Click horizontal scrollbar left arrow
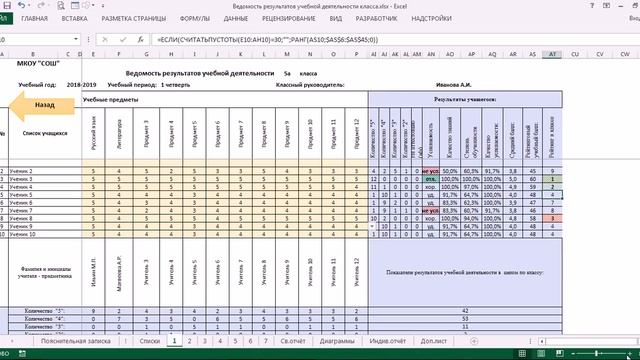Screen dimensions: 640x360 pos(541,341)
